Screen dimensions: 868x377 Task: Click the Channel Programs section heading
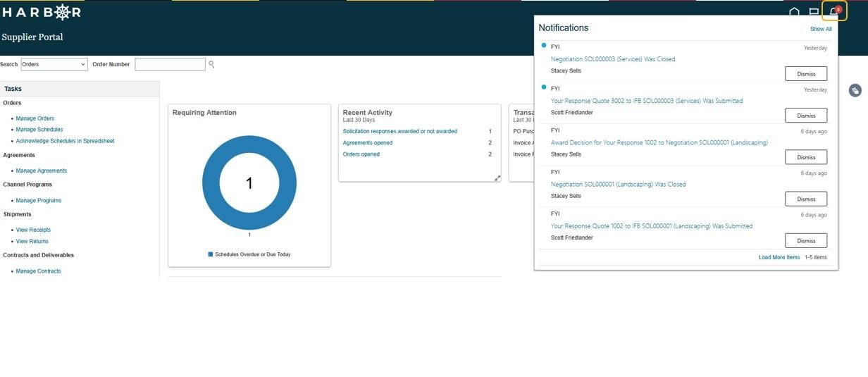pyautogui.click(x=27, y=185)
